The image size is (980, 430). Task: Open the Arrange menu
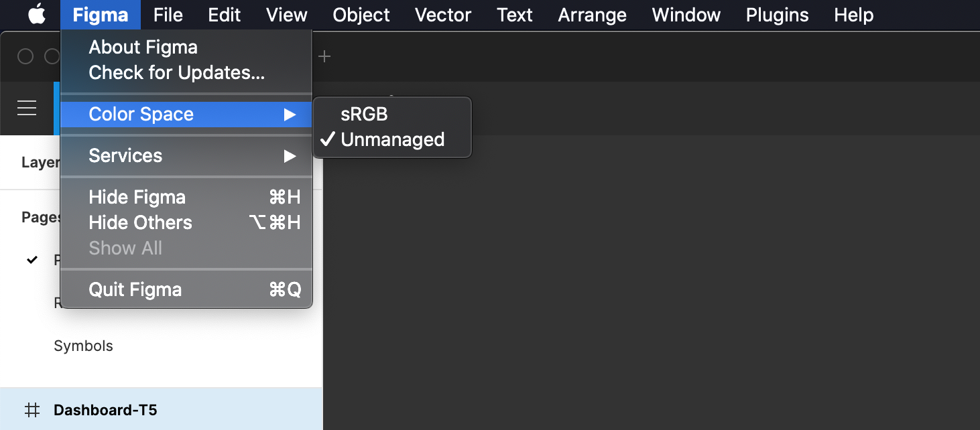pos(592,15)
